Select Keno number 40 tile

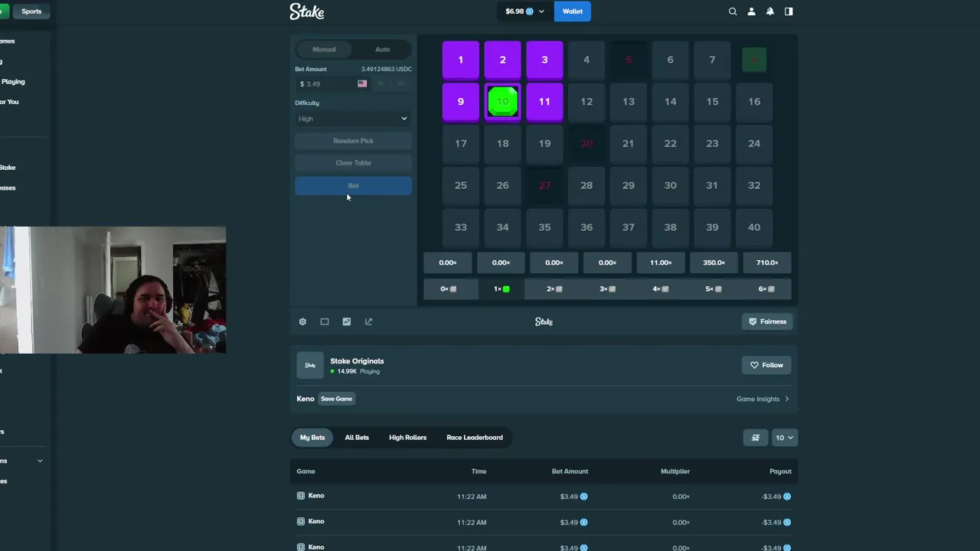click(x=754, y=227)
